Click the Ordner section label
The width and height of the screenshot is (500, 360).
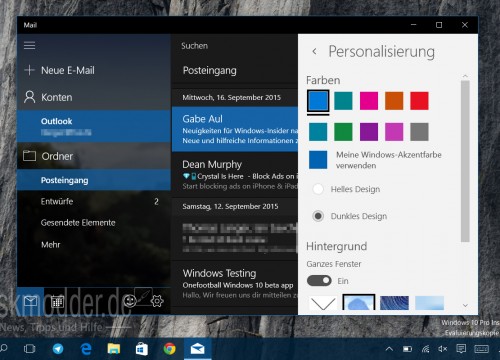[x=57, y=156]
